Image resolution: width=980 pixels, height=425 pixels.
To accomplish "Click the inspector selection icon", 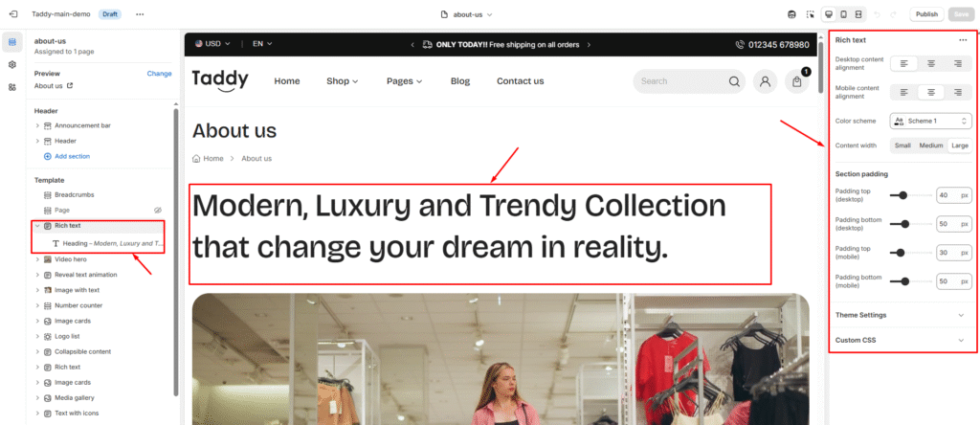I will click(810, 14).
